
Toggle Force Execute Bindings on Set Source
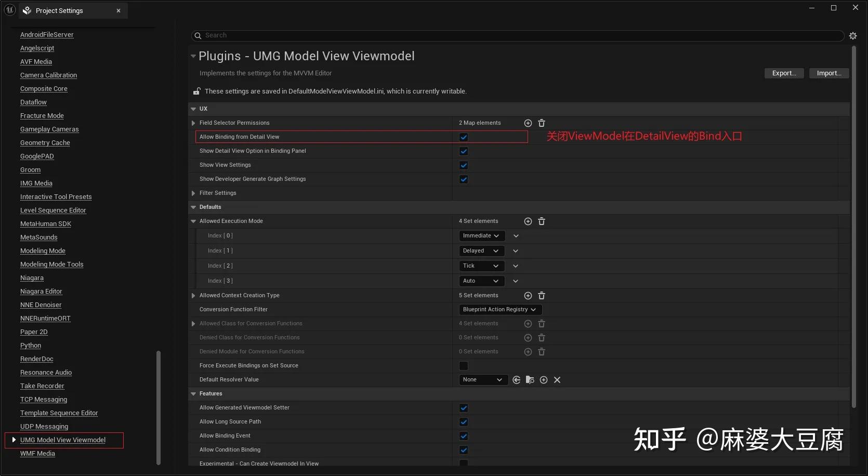coord(463,366)
